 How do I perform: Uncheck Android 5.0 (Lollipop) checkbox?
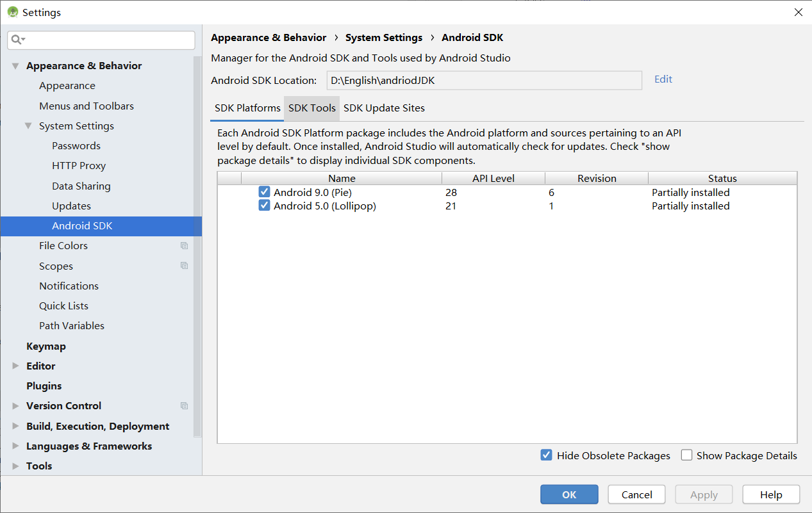(264, 206)
